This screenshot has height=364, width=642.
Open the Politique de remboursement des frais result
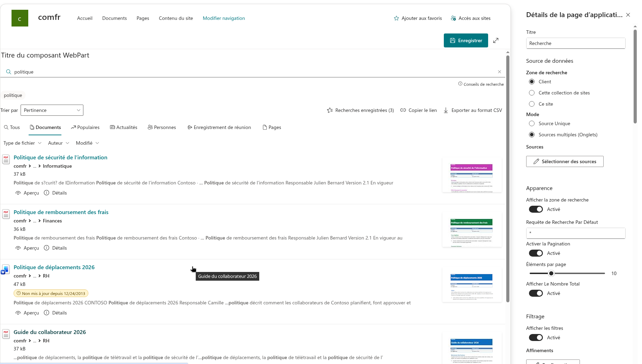pyautogui.click(x=61, y=212)
